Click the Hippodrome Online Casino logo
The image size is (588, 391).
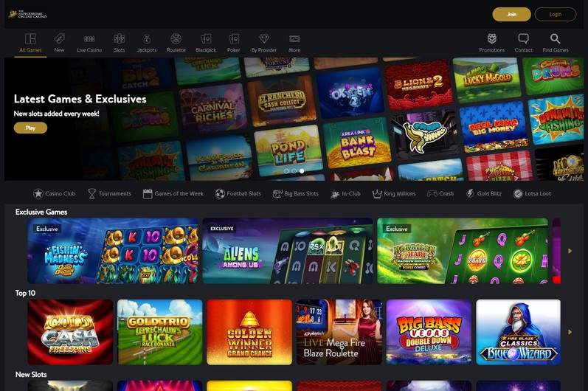pos(27,14)
